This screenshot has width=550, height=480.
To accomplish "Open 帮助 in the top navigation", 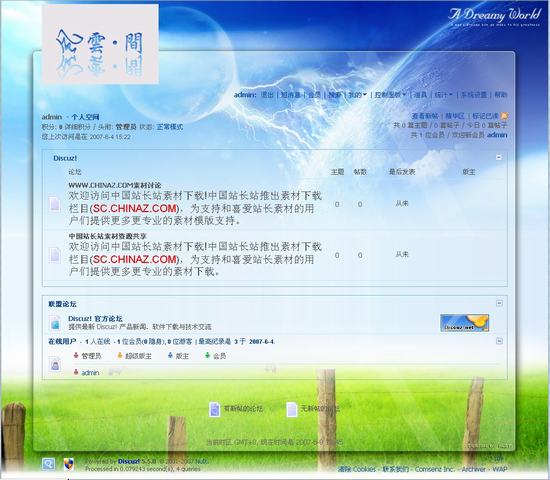I will [x=501, y=95].
